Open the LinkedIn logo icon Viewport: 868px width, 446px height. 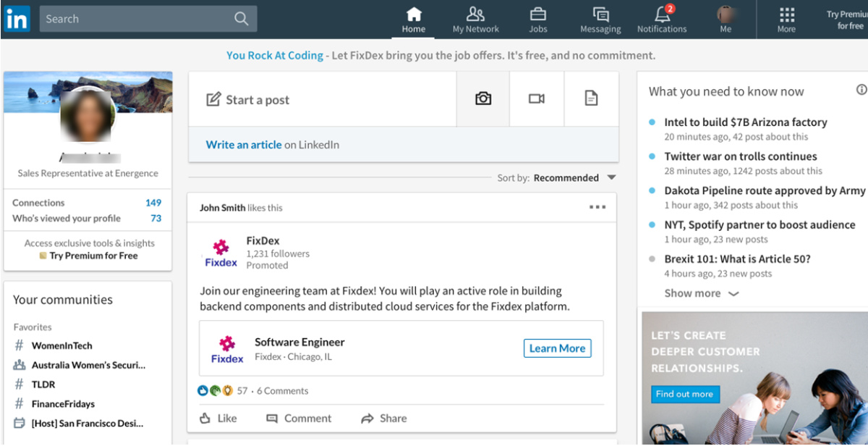(x=16, y=18)
